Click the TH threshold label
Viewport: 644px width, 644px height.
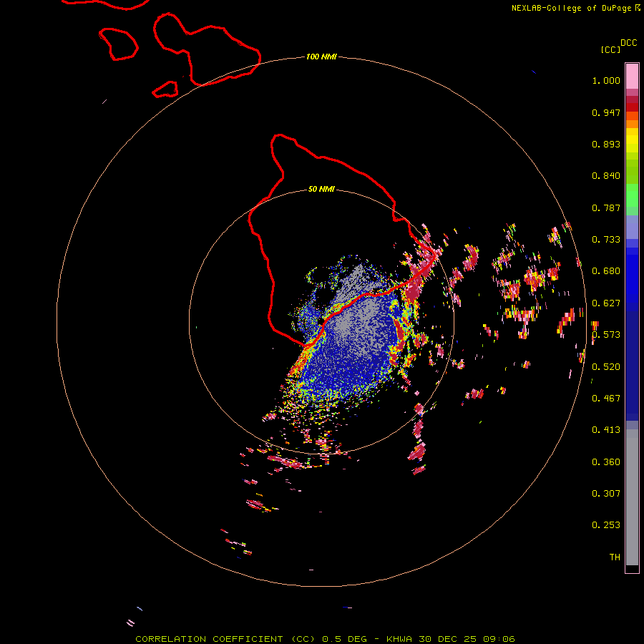tap(615, 557)
